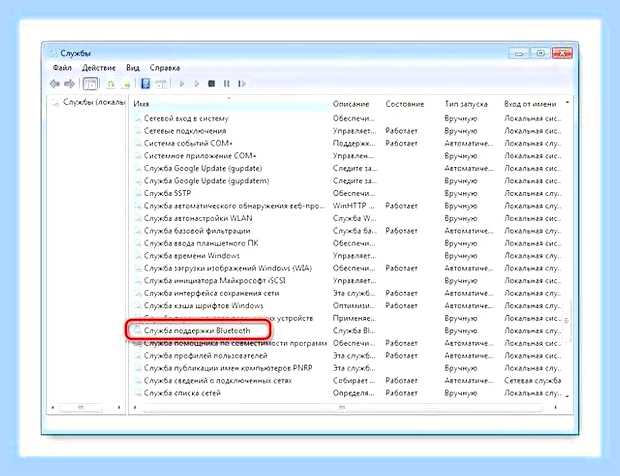The height and width of the screenshot is (476, 620).
Task: Click gear icon of Служба времени Windows row
Action: [138, 256]
